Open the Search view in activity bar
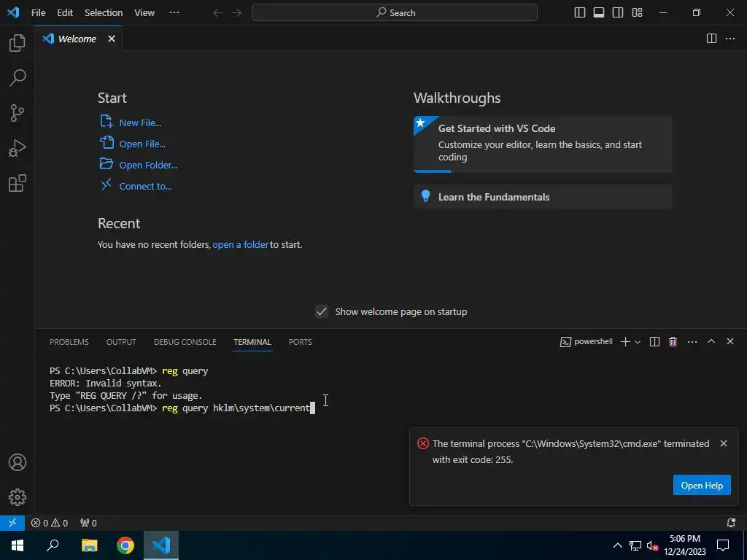The width and height of the screenshot is (747, 560). pos(18,77)
